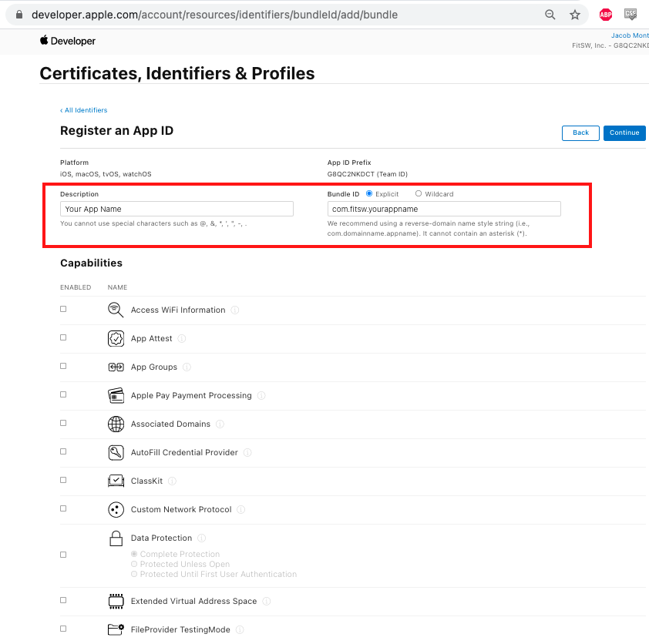Click the Certificates, Identifiers & Profiles heading
The width and height of the screenshot is (649, 644).
coord(177,73)
